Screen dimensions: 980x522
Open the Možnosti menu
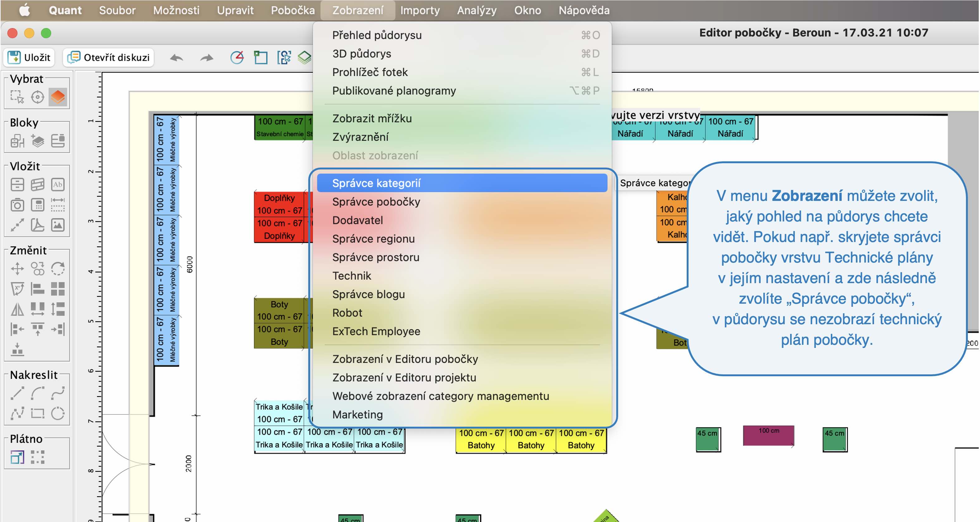176,10
